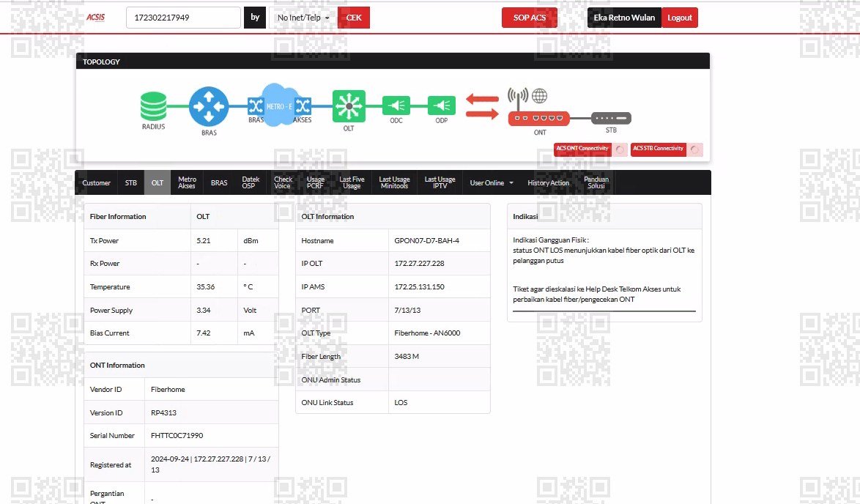Check ACS STB Connectivity status

[x=667, y=149]
